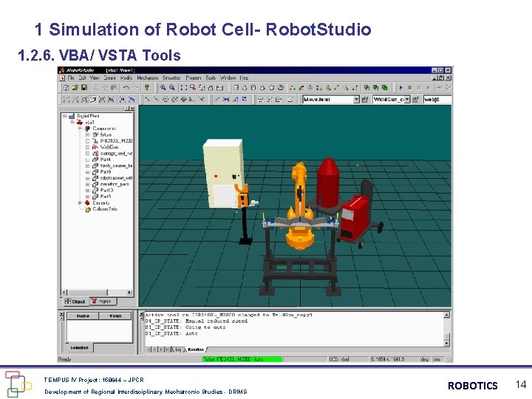The width and height of the screenshot is (532, 399).
Task: Click the properties icon right of WeldGun dropdown
Action: (415, 100)
